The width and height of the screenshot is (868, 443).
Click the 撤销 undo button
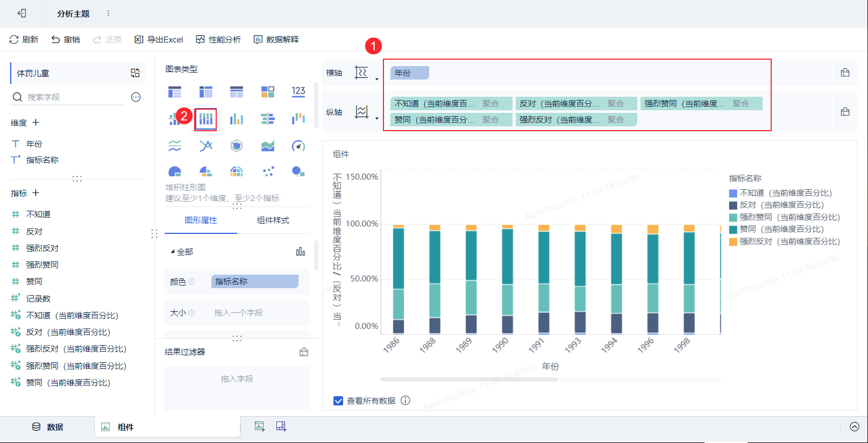[66, 39]
